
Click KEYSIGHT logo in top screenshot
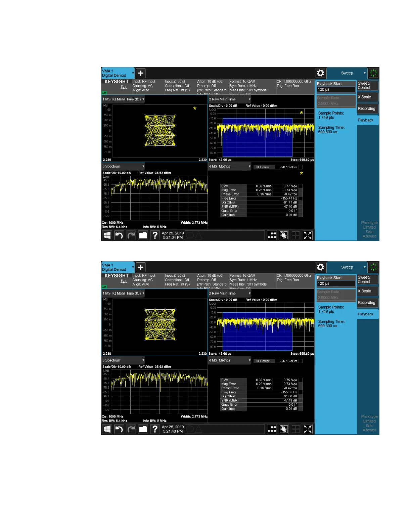(117, 82)
